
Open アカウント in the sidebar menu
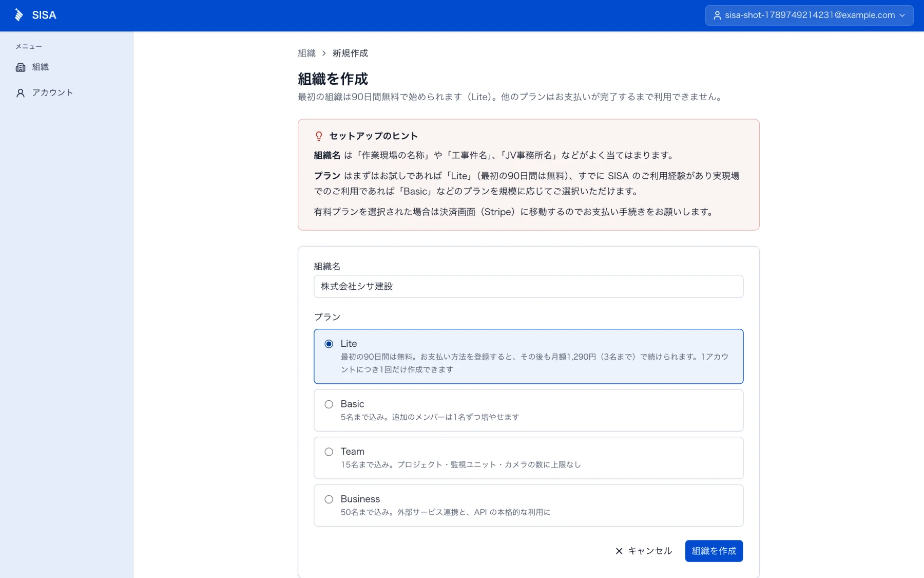click(x=67, y=92)
